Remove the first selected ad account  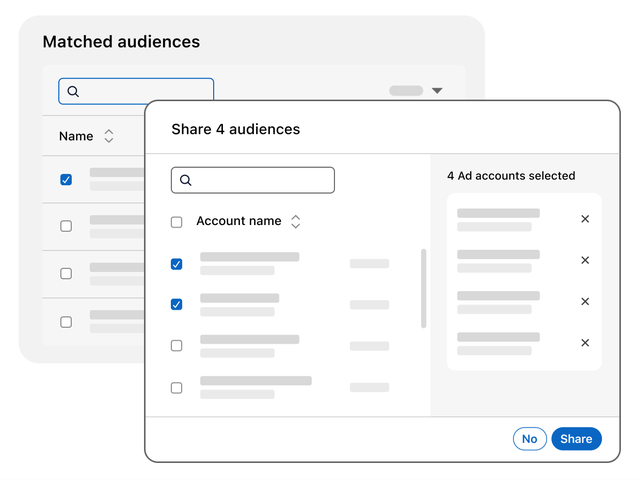[x=585, y=219]
